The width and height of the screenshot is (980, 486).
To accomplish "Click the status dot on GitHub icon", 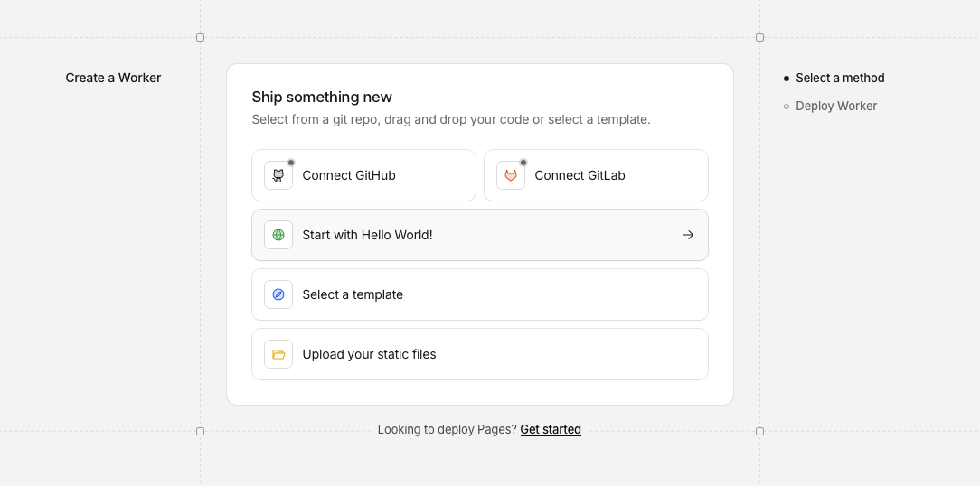I will (291, 163).
